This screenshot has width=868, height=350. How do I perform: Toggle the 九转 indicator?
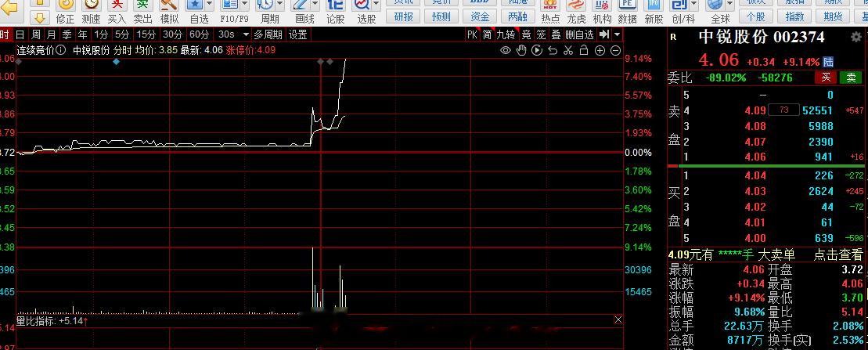pos(506,34)
